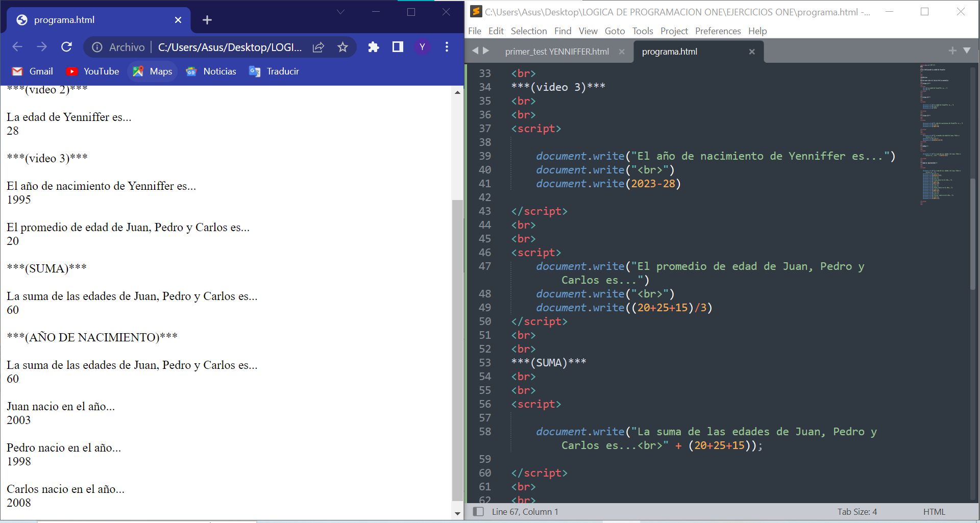This screenshot has width=980, height=523.
Task: Click "Carlos nacio en el año..." text
Action: coord(65,489)
